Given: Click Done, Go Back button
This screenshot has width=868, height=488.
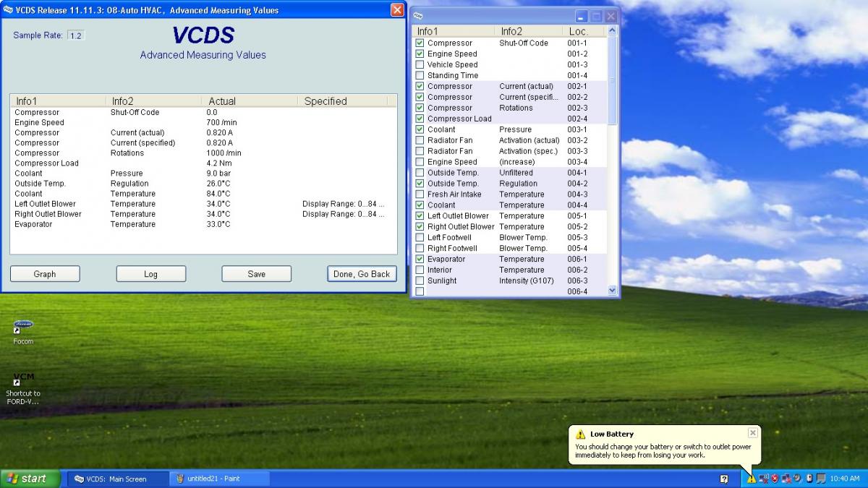Looking at the screenshot, I should 362,274.
